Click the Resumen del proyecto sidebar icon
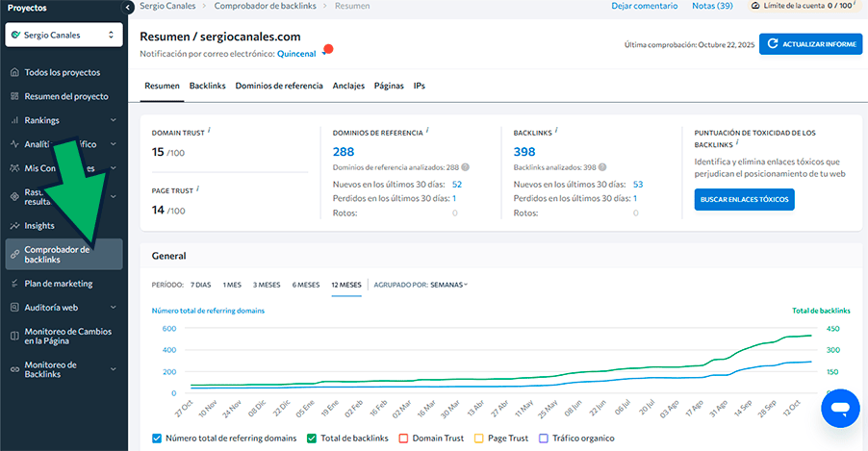The image size is (868, 451). tap(14, 97)
